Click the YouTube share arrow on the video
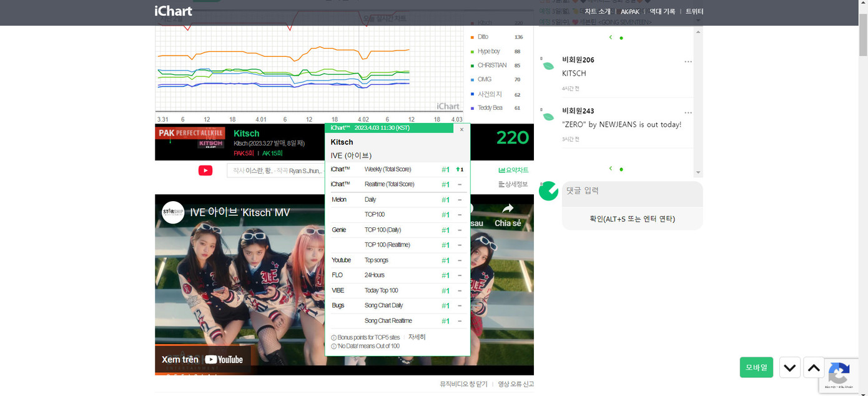 coord(507,209)
